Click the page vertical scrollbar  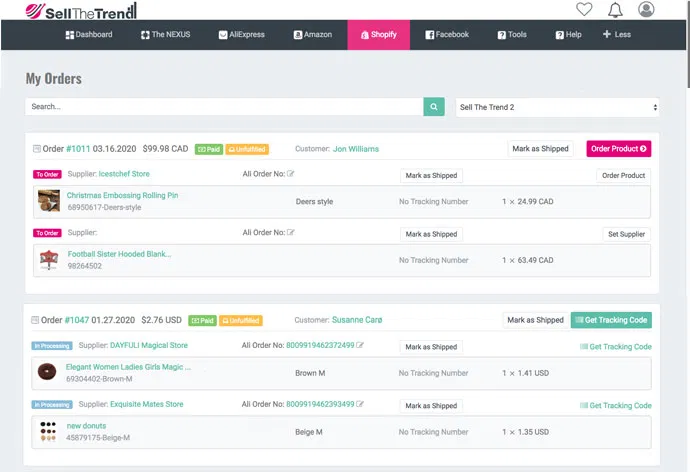coord(688,44)
